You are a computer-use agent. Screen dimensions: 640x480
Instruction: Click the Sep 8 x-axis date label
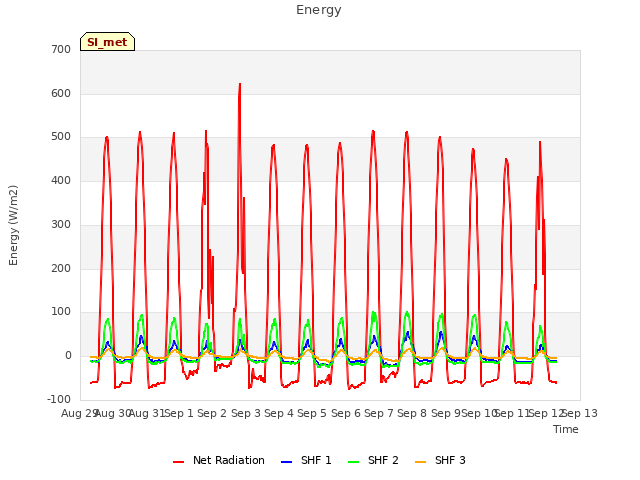412,413
